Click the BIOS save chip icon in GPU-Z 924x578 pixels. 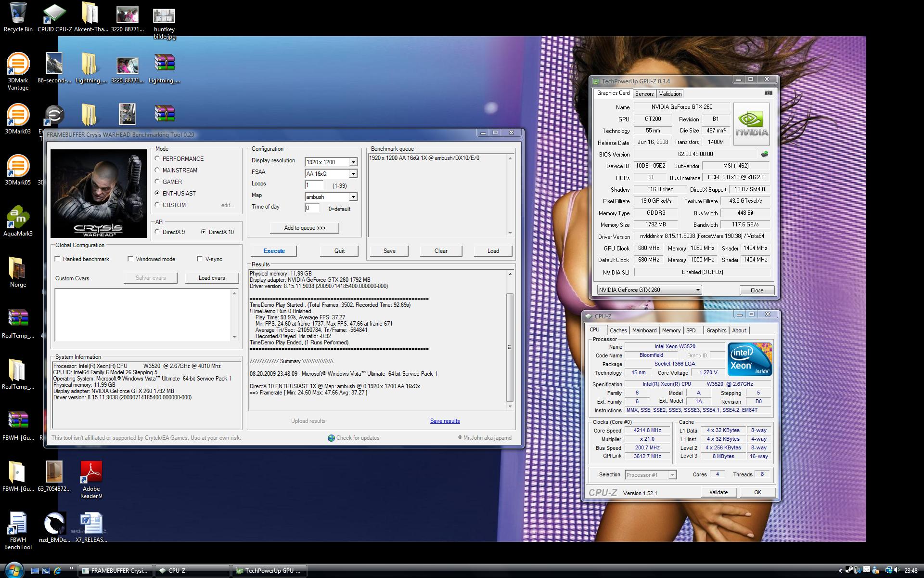(764, 154)
